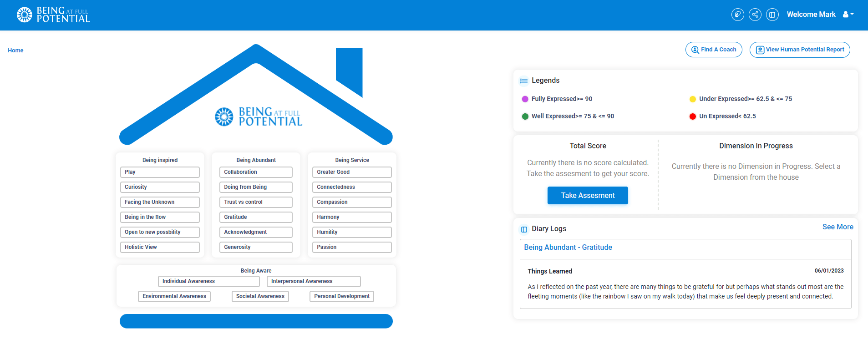Click the yellow Under Expressed swatch
The width and height of the screenshot is (868, 339).
point(693,99)
